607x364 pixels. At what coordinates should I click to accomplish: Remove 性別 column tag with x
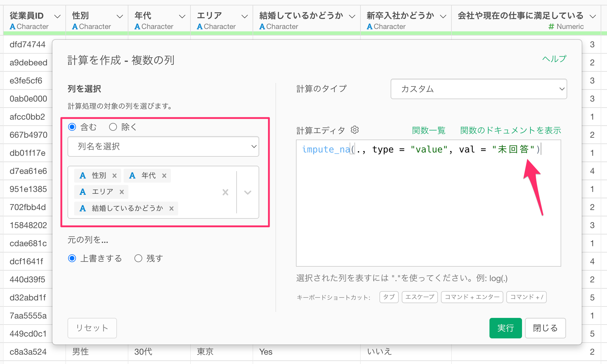[115, 176]
